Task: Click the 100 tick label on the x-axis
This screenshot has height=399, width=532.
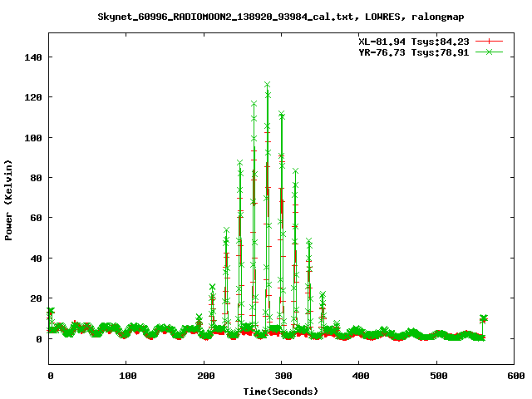Action: point(127,377)
